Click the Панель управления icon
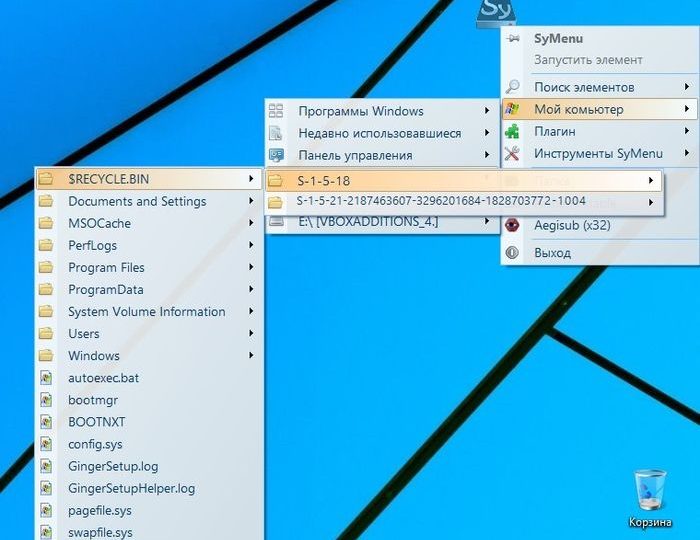 (277, 156)
